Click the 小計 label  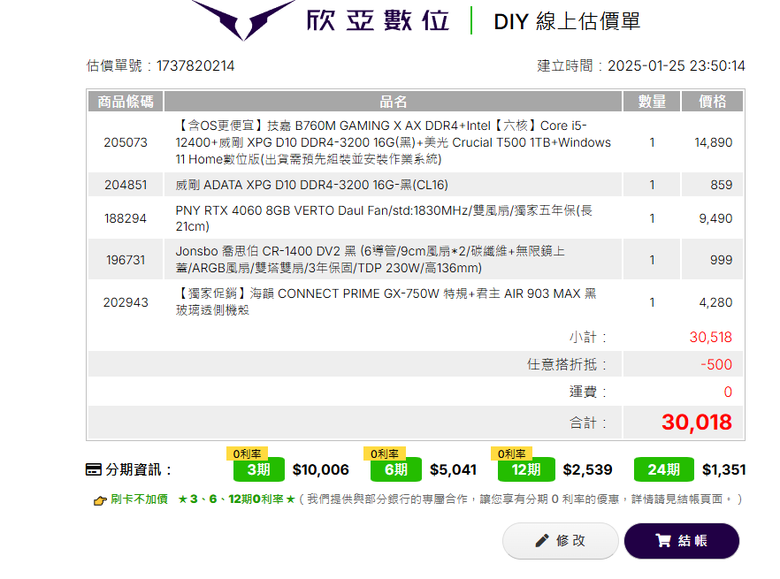click(x=588, y=337)
